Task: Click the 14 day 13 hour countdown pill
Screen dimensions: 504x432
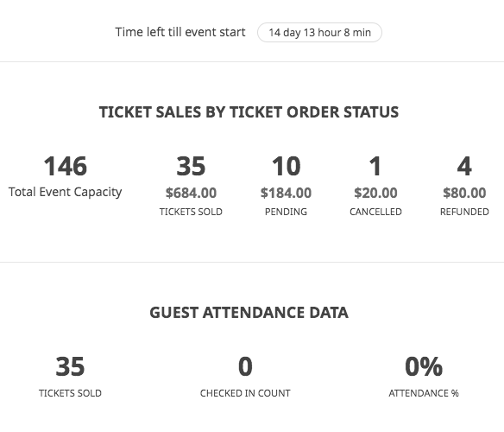Action: coord(319,33)
